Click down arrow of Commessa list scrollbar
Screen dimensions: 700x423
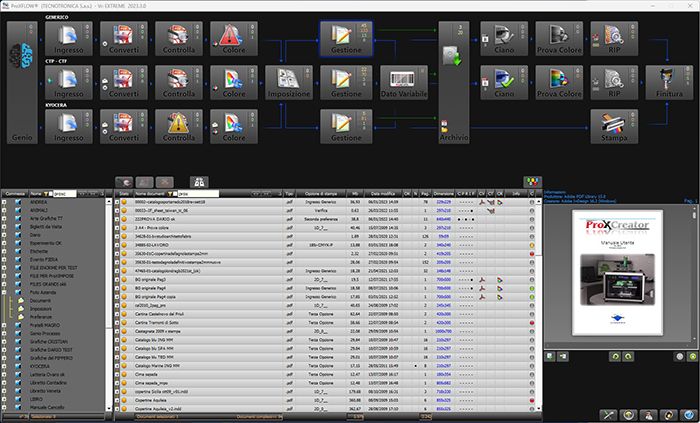point(108,408)
